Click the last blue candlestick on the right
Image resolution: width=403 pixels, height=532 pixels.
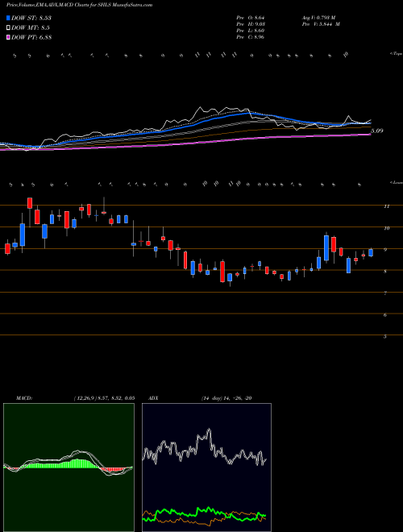coord(371,252)
